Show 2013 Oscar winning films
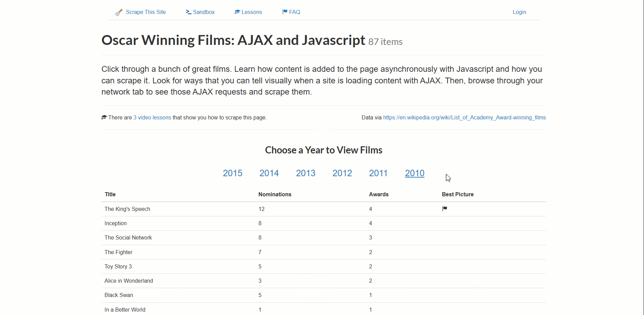 point(305,173)
